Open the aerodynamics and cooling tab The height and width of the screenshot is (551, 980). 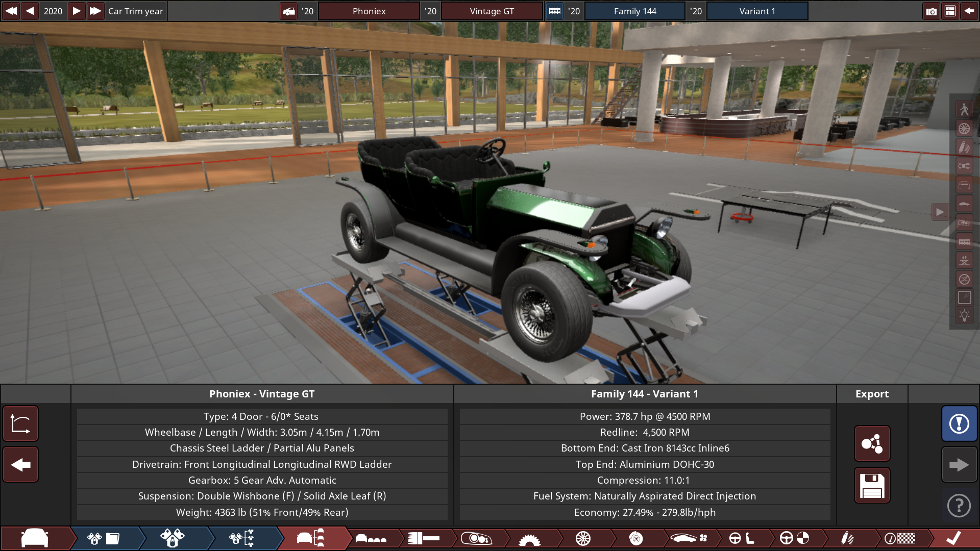tap(689, 538)
